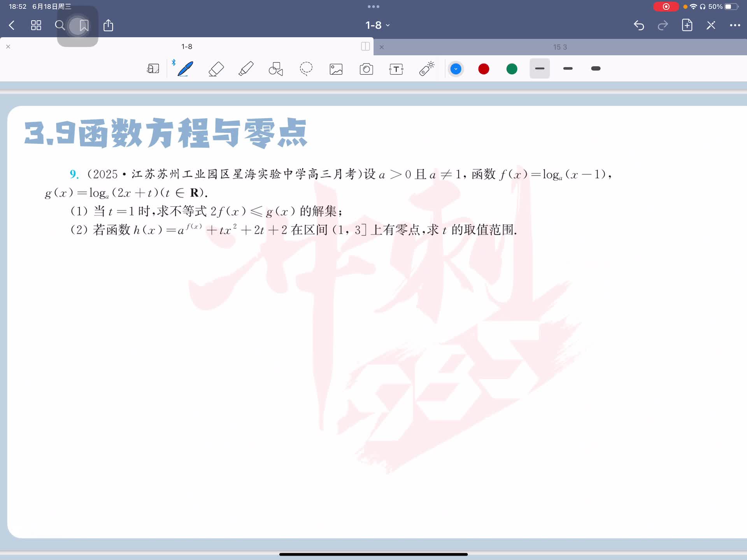Select the Eraser tool
The image size is (747, 560).
click(216, 69)
